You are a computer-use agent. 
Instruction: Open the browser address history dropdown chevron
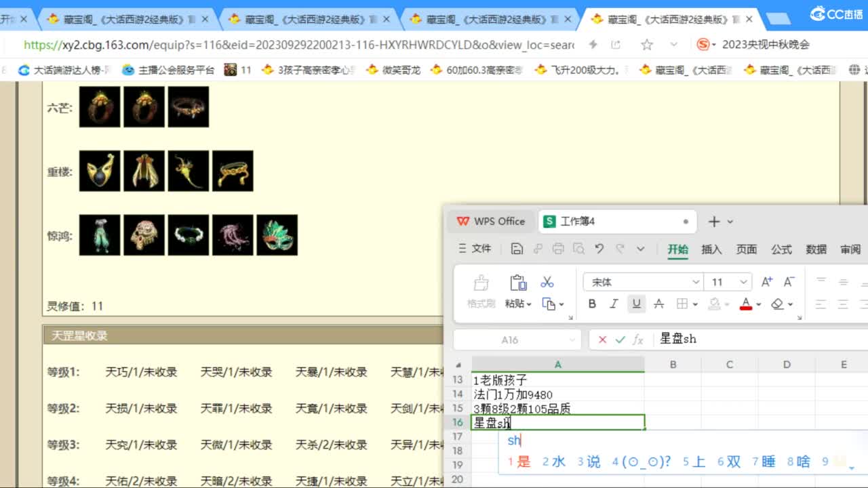[x=673, y=45]
